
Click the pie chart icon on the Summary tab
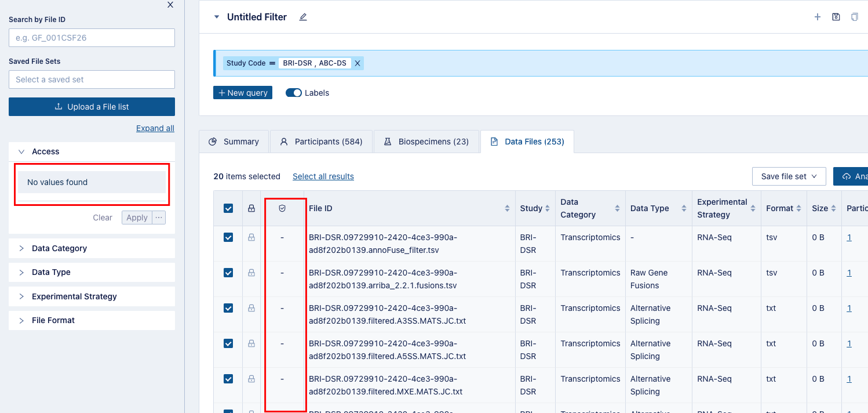click(214, 141)
